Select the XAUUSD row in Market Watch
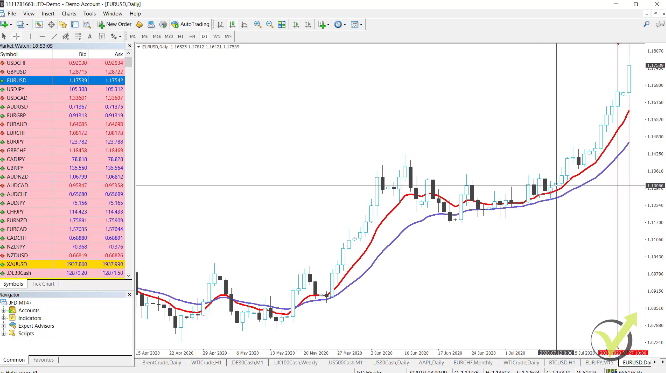 pyautogui.click(x=62, y=264)
